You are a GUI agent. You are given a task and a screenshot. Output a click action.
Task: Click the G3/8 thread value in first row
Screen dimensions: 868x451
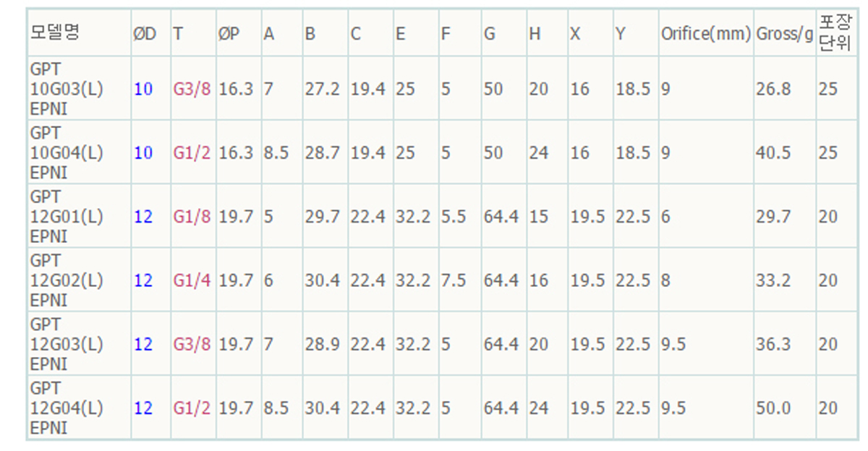192,89
